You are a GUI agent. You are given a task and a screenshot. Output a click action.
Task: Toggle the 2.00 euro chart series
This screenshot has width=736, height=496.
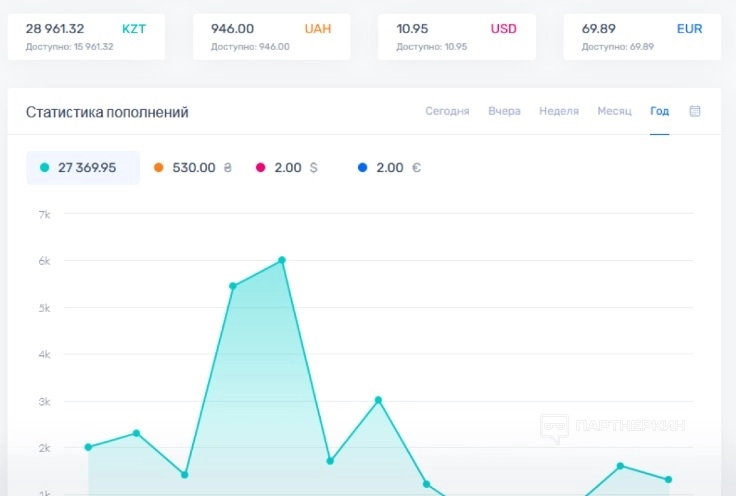pos(389,168)
